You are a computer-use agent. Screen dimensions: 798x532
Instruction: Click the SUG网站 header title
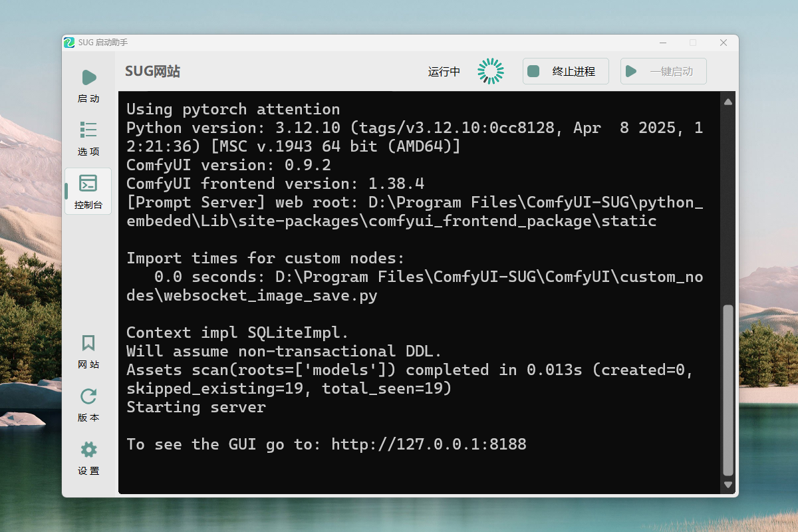coord(152,72)
